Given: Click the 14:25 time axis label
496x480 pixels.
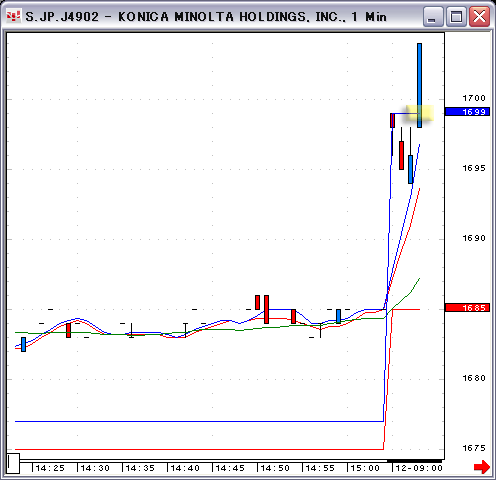Looking at the screenshot, I should [50, 468].
